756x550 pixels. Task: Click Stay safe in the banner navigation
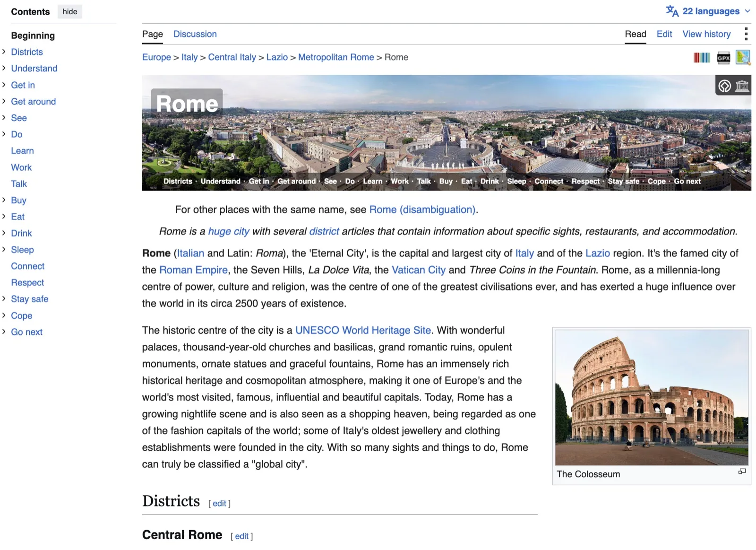click(623, 181)
